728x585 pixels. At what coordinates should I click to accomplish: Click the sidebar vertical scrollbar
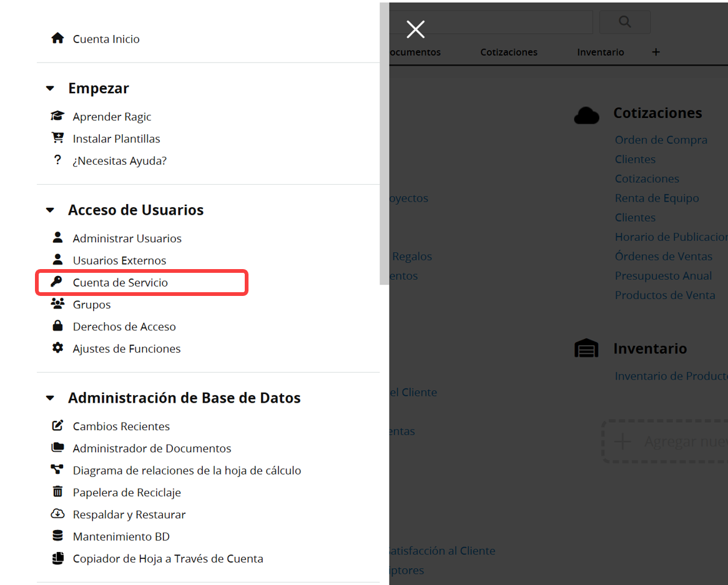(x=384, y=144)
